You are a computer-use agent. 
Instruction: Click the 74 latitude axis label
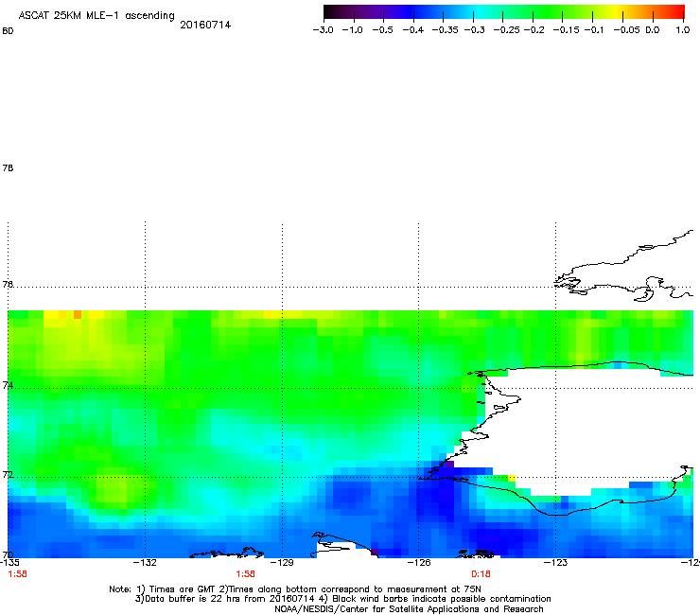coord(8,385)
